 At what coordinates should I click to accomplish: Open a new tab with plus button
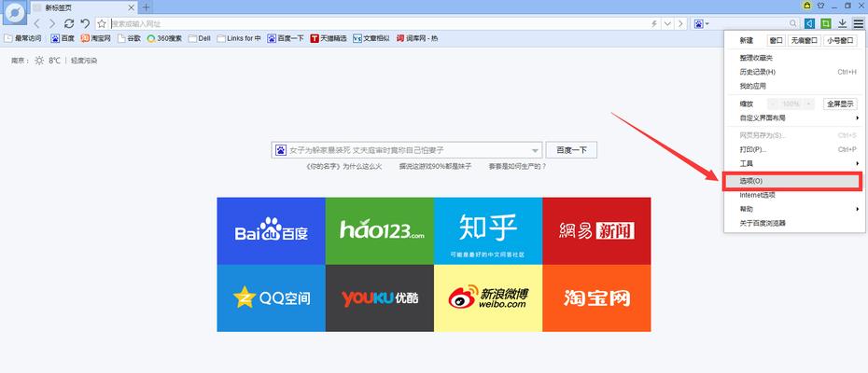click(x=146, y=7)
